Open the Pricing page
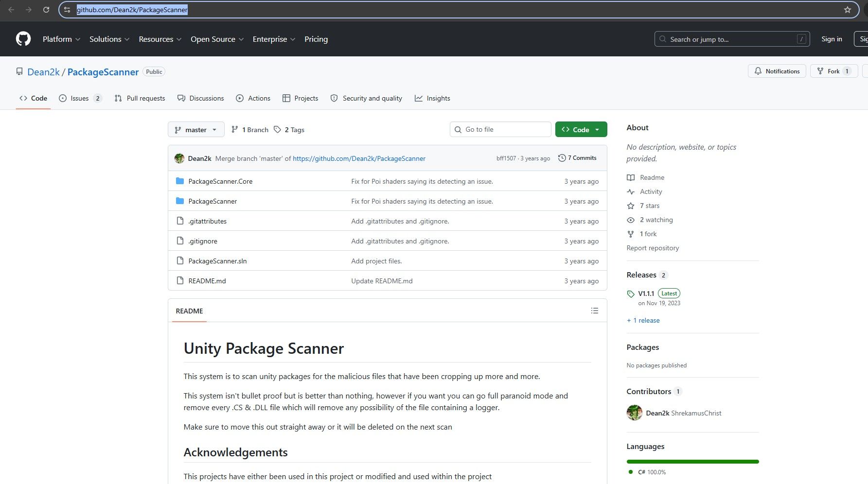The width and height of the screenshot is (868, 484). pos(316,39)
